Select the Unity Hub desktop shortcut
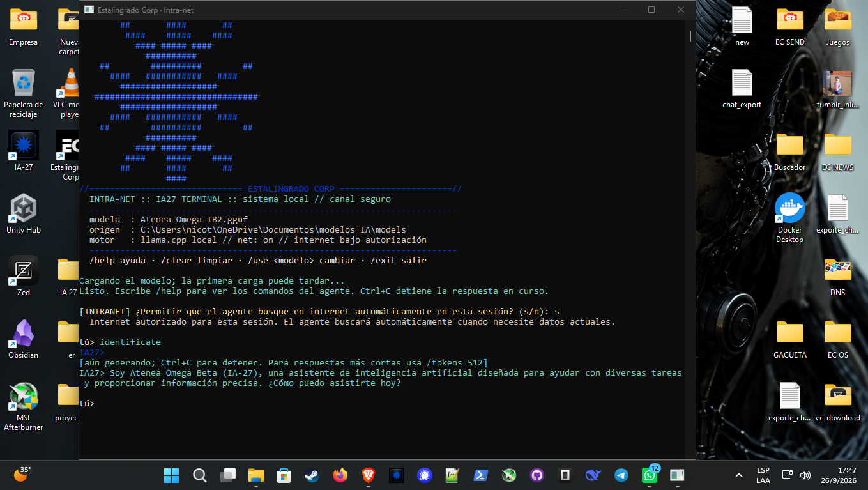Screen dimensions: 868x490 click(x=24, y=215)
